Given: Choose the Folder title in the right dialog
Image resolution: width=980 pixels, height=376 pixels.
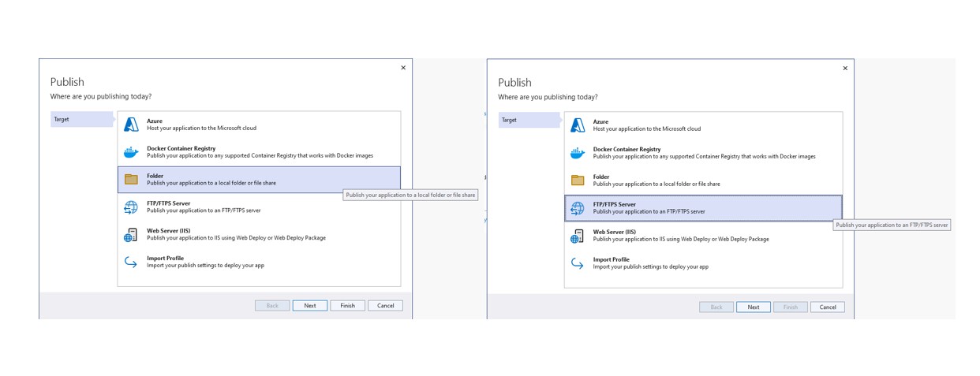Looking at the screenshot, I should [602, 177].
